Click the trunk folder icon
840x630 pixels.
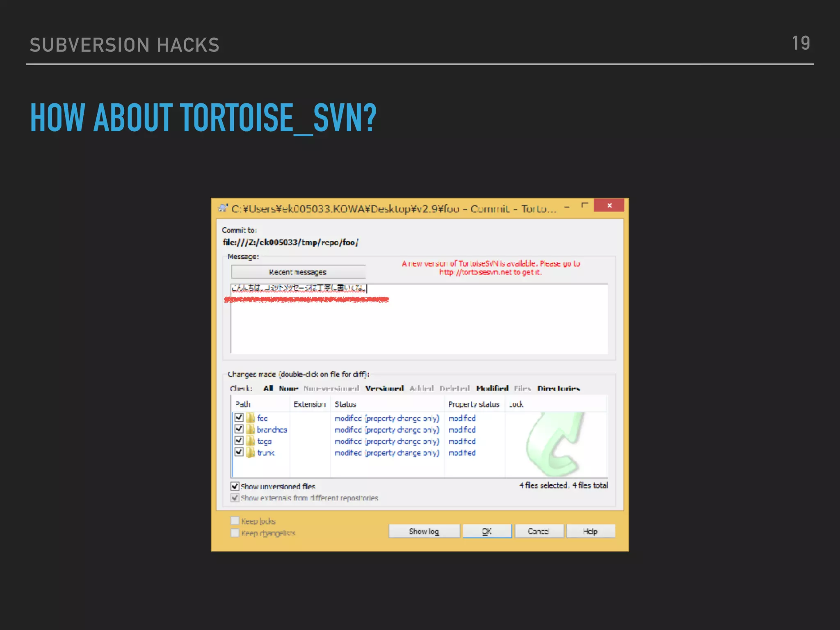coord(251,452)
